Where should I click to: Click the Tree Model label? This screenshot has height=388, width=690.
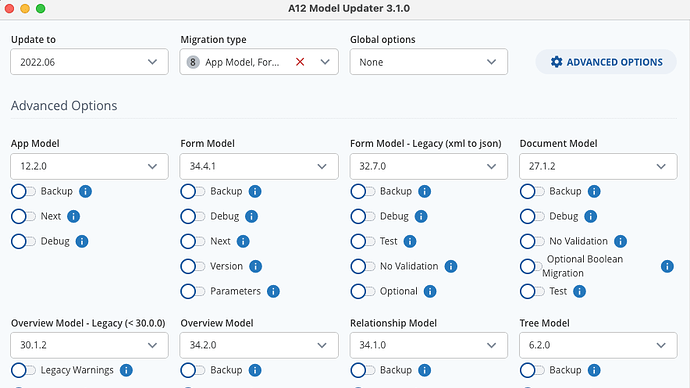(544, 323)
